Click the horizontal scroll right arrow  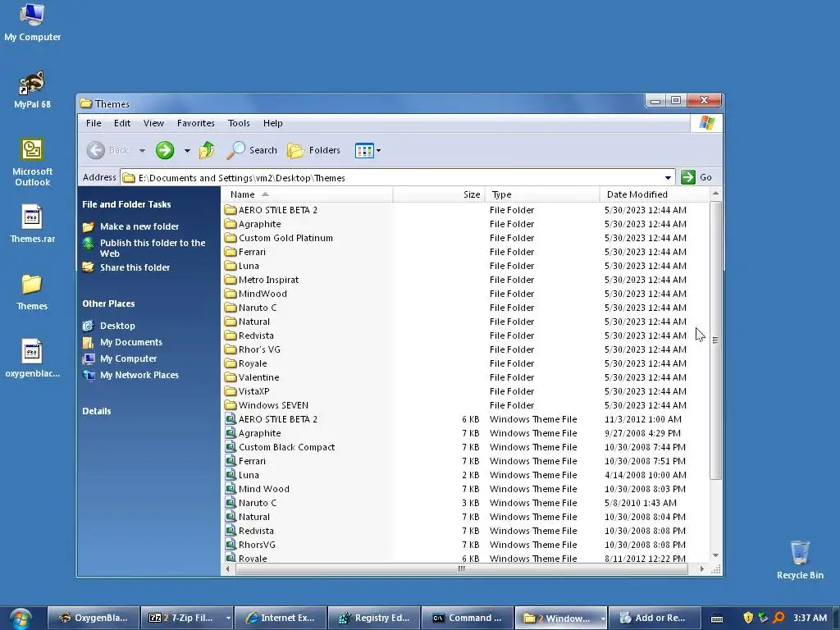click(x=701, y=569)
